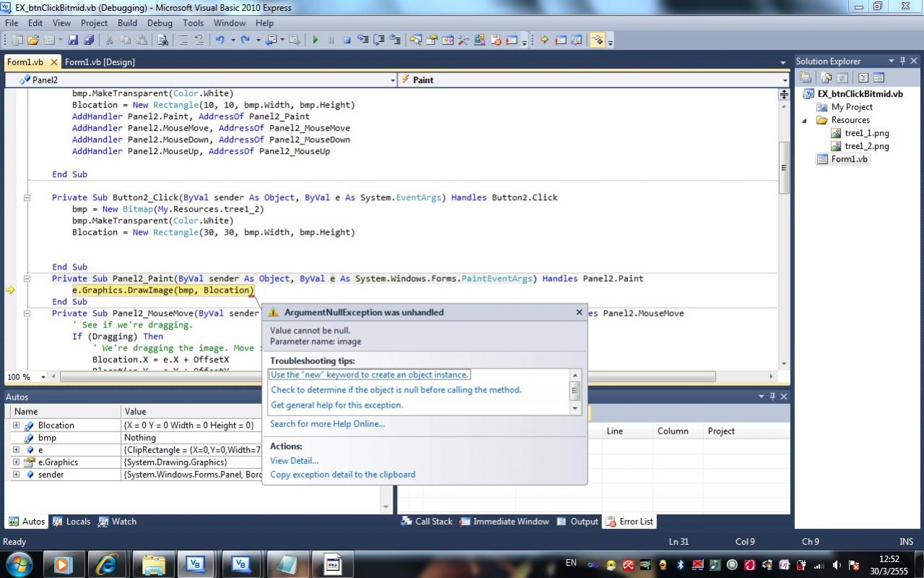Image resolution: width=924 pixels, height=578 pixels.
Task: Click Show All Files icon in Solution Explorer
Action: click(825, 78)
